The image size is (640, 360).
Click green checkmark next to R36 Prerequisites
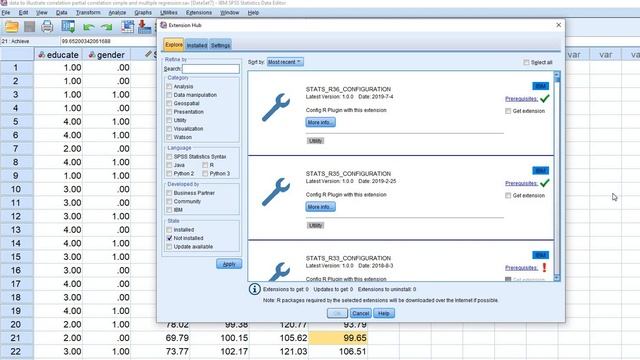coord(544,99)
